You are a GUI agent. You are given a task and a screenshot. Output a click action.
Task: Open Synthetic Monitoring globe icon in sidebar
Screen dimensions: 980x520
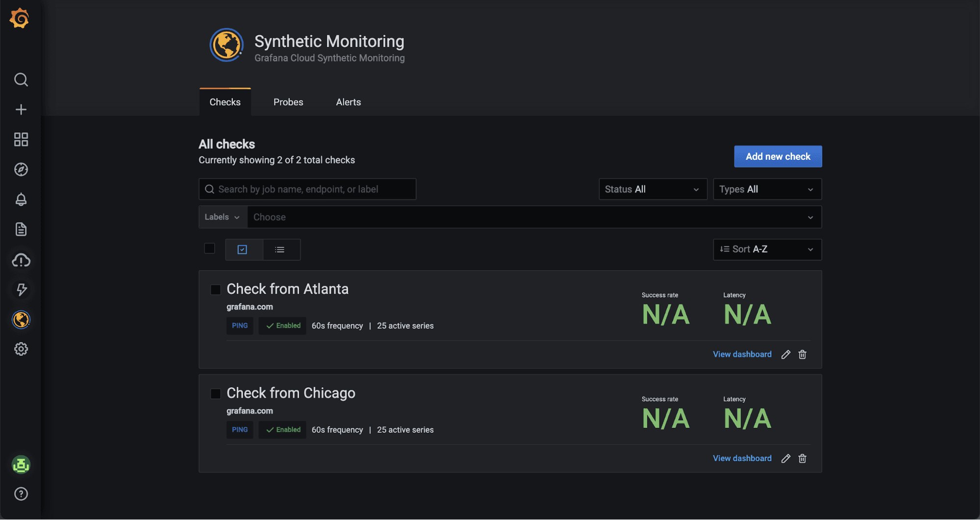pyautogui.click(x=21, y=320)
